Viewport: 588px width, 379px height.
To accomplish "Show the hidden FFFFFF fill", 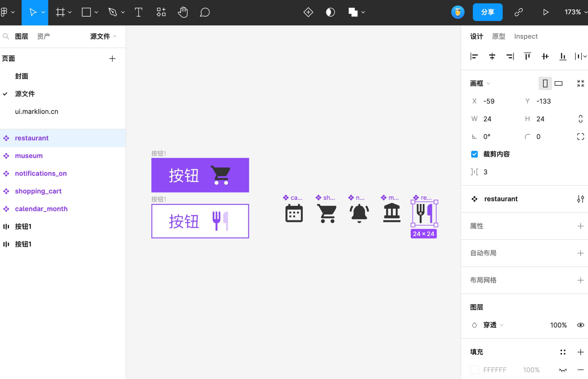I will coord(563,370).
